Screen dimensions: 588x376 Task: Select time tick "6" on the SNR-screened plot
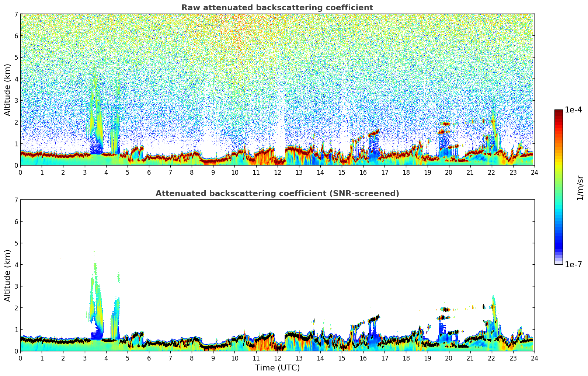point(149,358)
